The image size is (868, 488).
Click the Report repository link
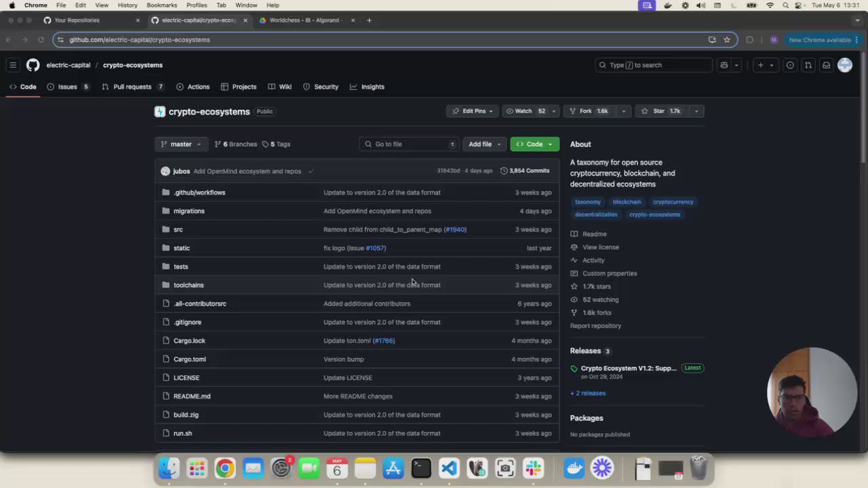coord(595,326)
